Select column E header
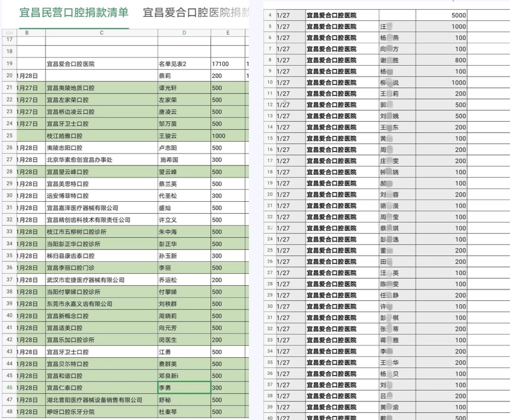Image resolution: width=510 pixels, height=420 pixels. 228,32
